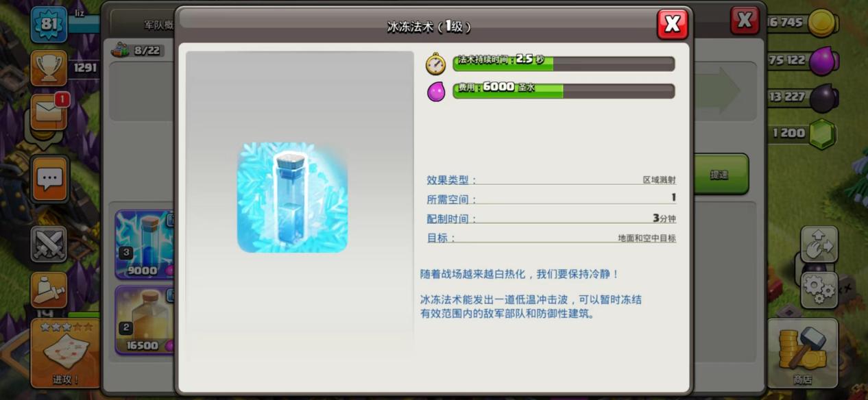Screen dimensions: 868x400
Task: Tap the freeze spell bottle image
Action: point(292,197)
